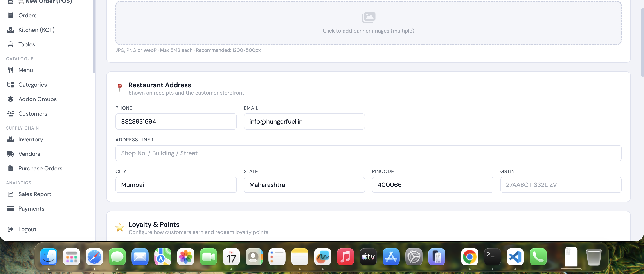Go to Sales Report

(35, 194)
